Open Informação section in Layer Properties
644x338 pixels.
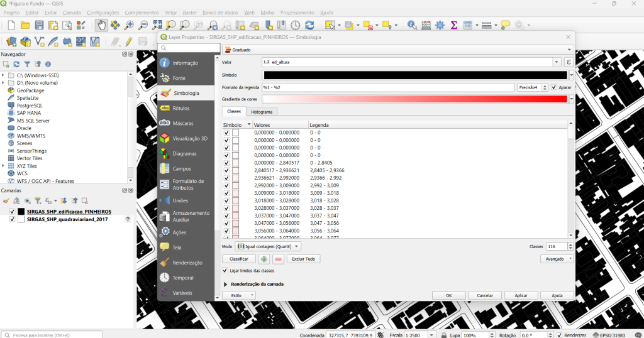(186, 63)
